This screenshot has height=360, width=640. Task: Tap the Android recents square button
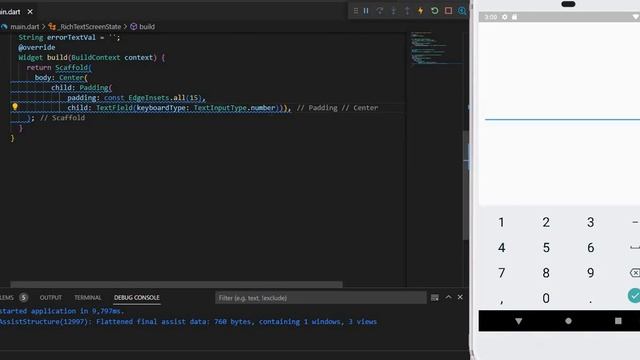click(x=618, y=321)
